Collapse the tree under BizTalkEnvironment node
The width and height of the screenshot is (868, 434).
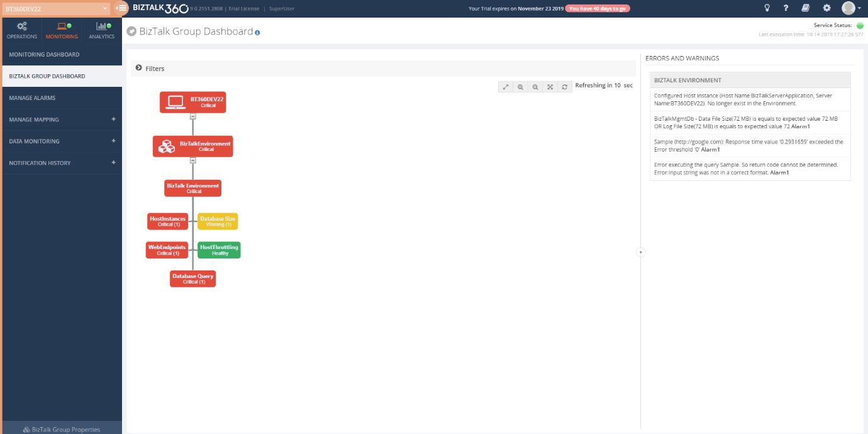tap(192, 160)
